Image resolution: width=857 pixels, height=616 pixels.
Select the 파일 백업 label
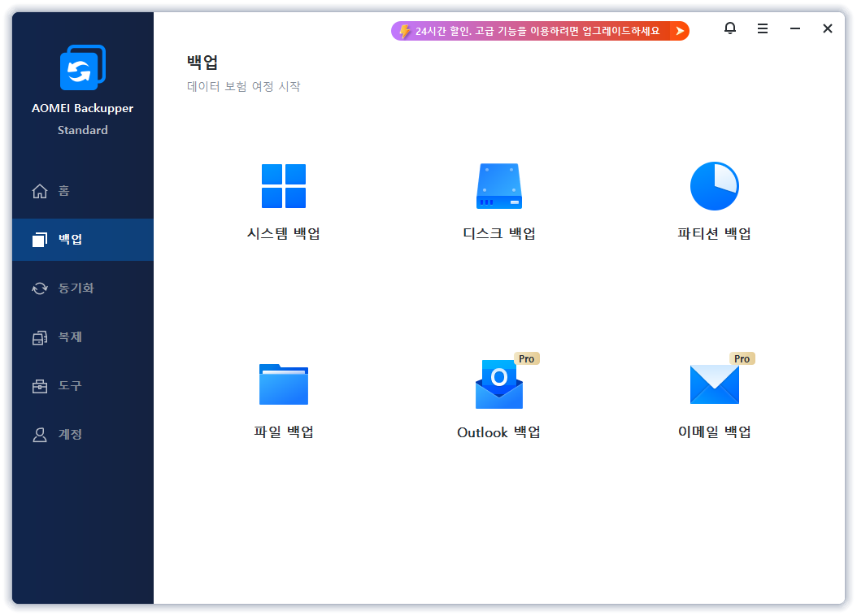pos(283,432)
